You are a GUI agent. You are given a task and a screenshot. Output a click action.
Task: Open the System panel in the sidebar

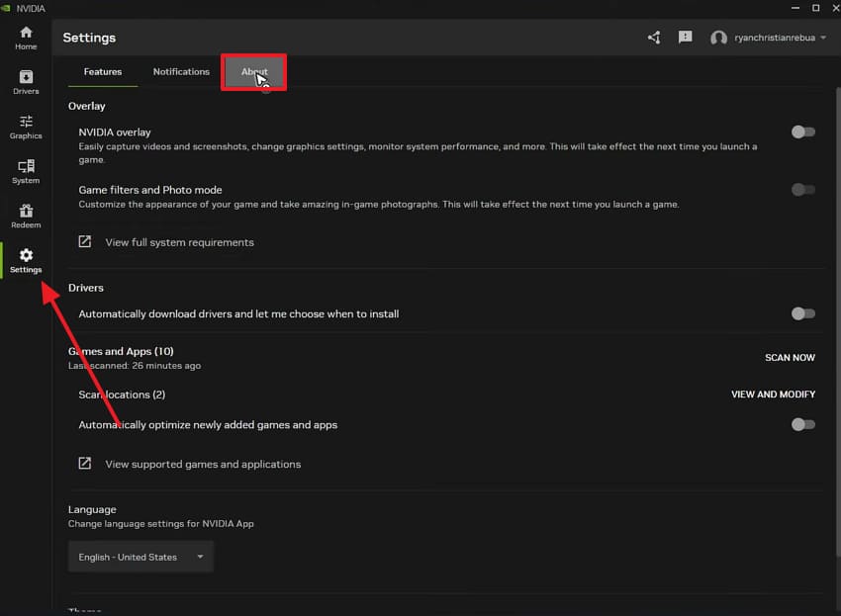25,170
